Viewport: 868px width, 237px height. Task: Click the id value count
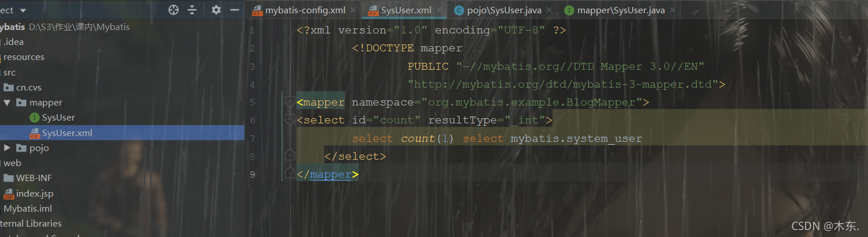click(x=397, y=121)
